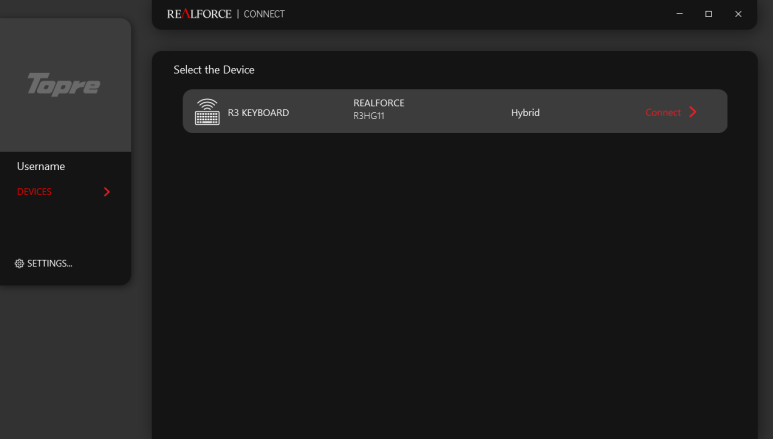Image resolution: width=773 pixels, height=439 pixels.
Task: Click the red Connect chevron arrow
Action: click(x=693, y=112)
